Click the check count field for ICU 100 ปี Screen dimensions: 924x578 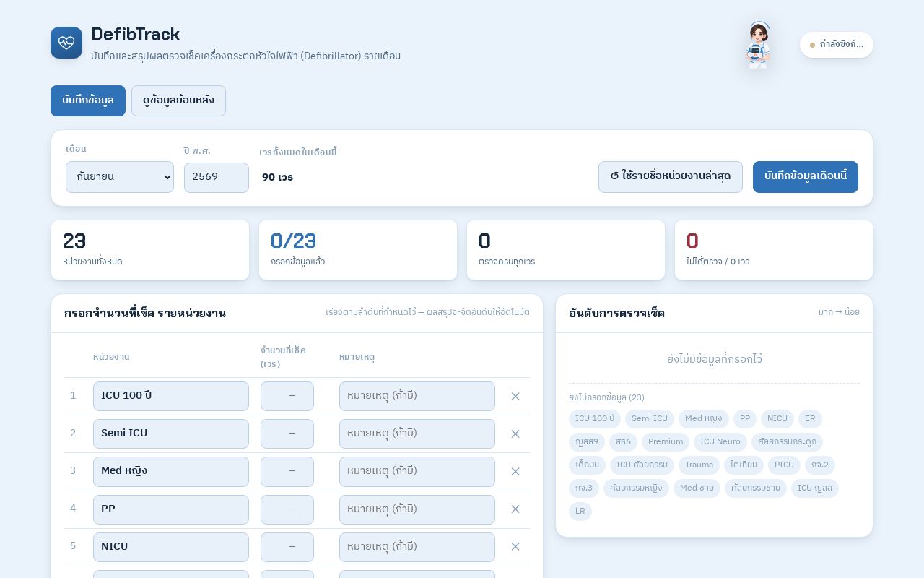(287, 396)
